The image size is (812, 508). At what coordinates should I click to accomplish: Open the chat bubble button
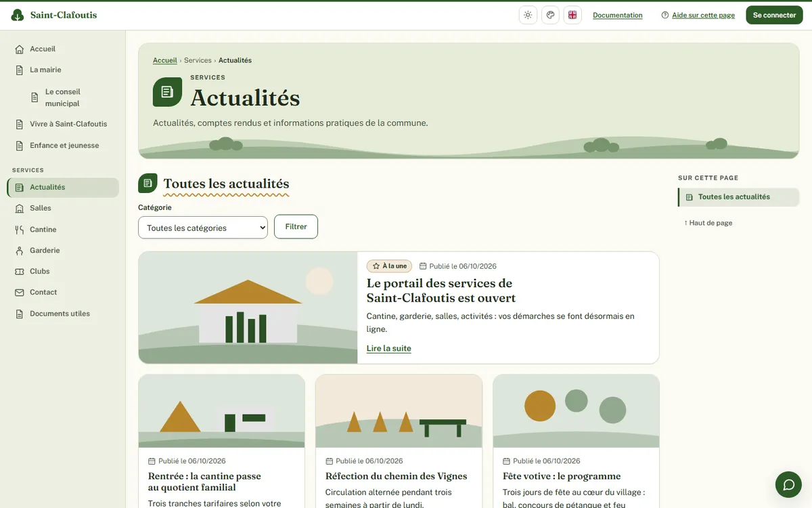click(788, 484)
